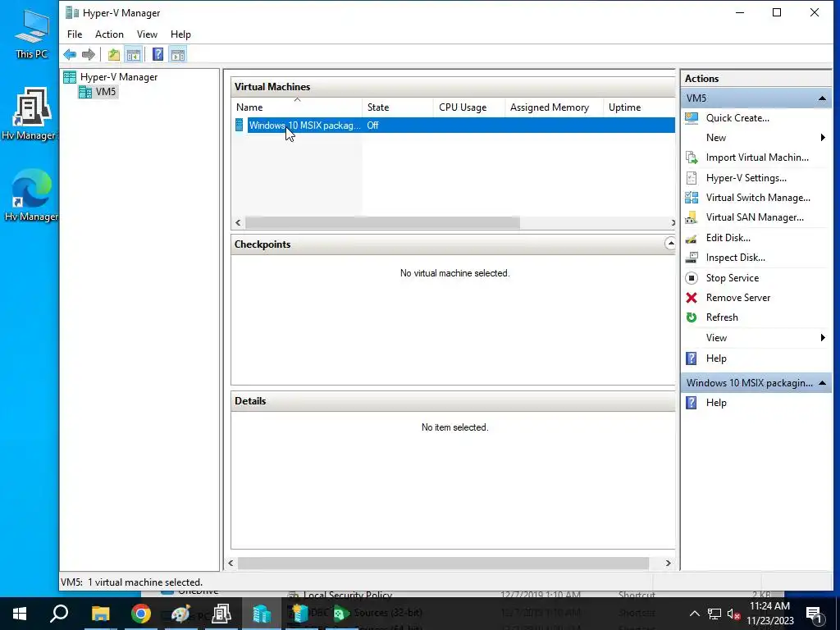
Task: Click the Hyper-V Settings icon
Action: 691,178
